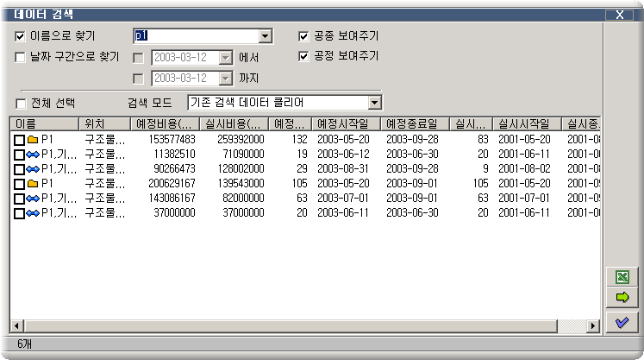This screenshot has height=360, width=644.
Task: Toggle the 이름으로 찾기 checkbox
Action: pos(21,36)
